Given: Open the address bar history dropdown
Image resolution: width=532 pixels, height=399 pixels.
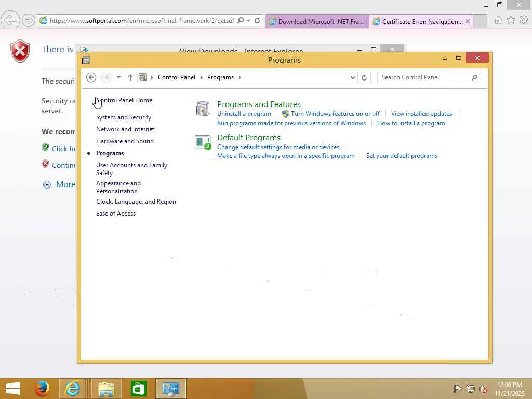Looking at the screenshot, I should coord(353,78).
